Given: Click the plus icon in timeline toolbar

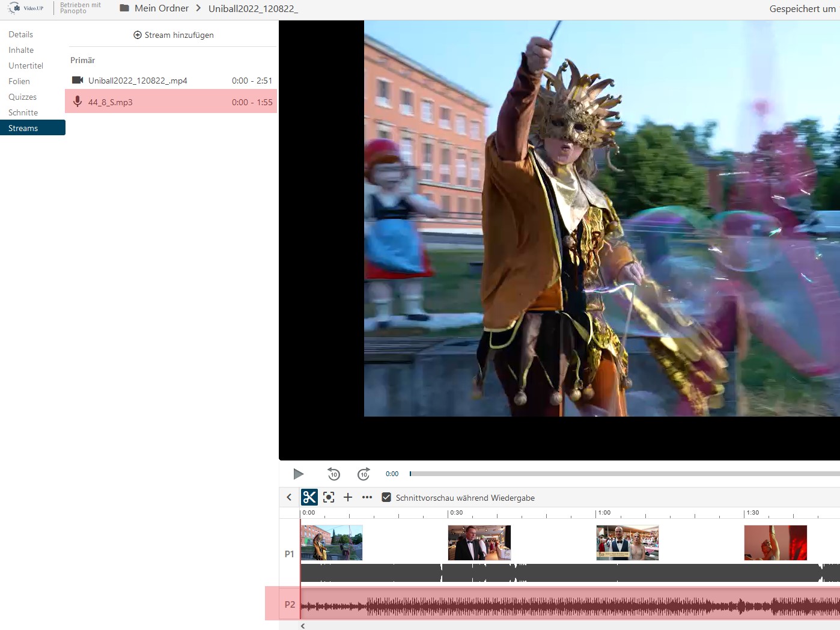Looking at the screenshot, I should tap(348, 497).
